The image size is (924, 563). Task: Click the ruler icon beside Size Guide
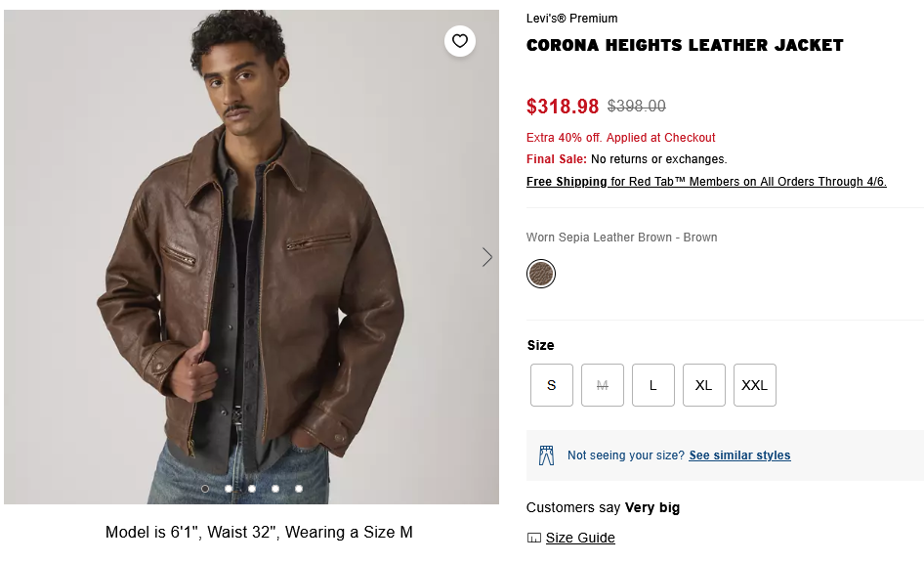coord(533,538)
